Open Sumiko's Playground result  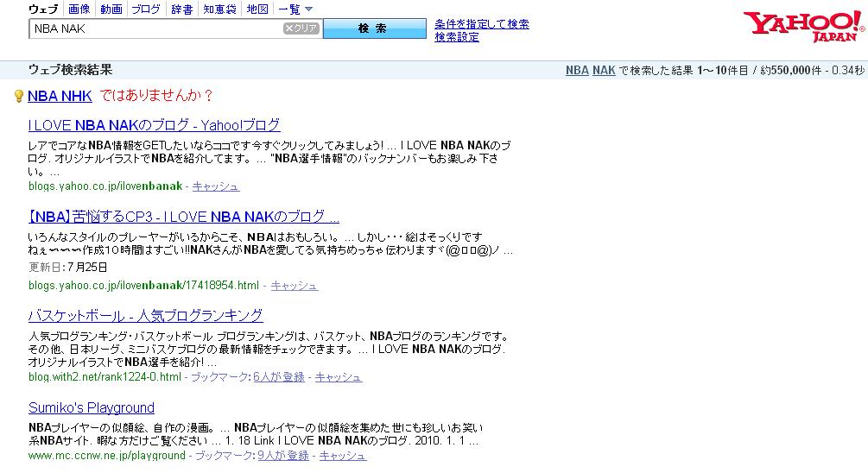[92, 407]
